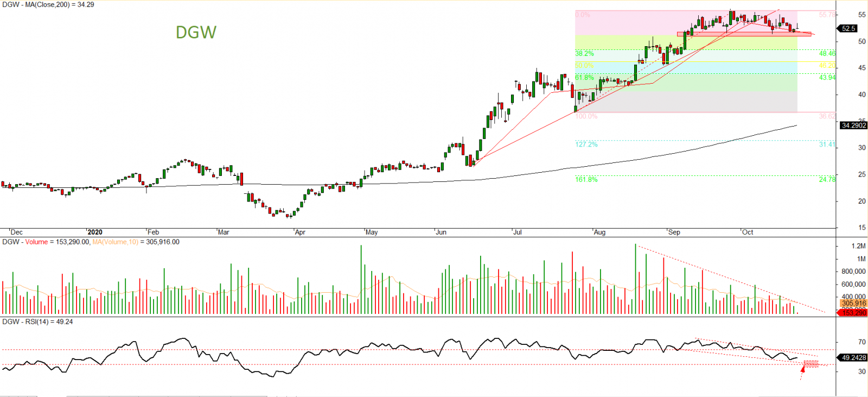The height and width of the screenshot is (397, 868).
Task: Select the 55.78 Fibonacci price value
Action: point(827,15)
